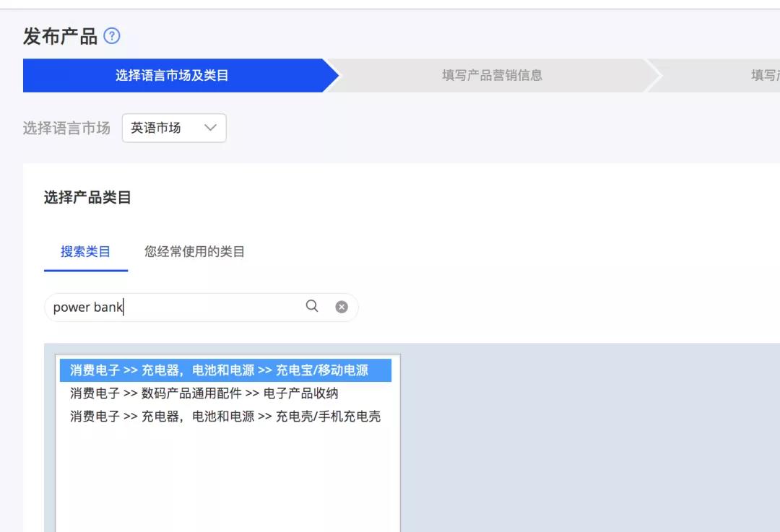This screenshot has height=532, width=780.
Task: Click the 选择语言市场 label
Action: click(x=66, y=128)
